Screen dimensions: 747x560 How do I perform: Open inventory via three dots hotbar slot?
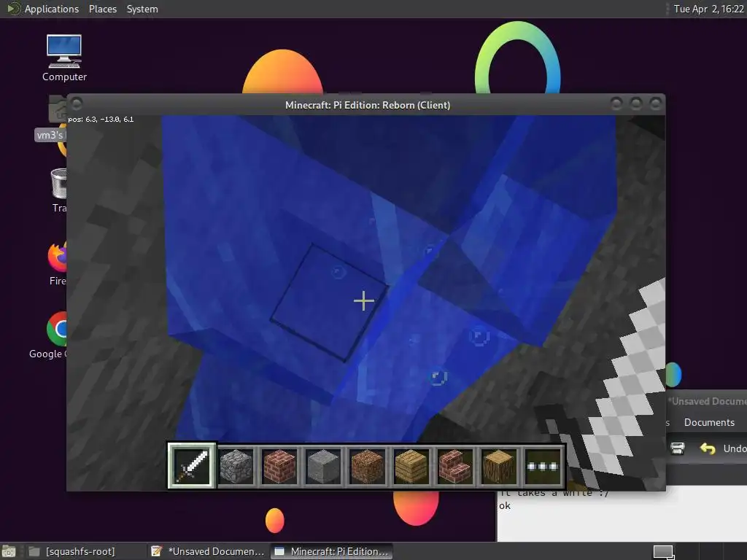pos(543,466)
